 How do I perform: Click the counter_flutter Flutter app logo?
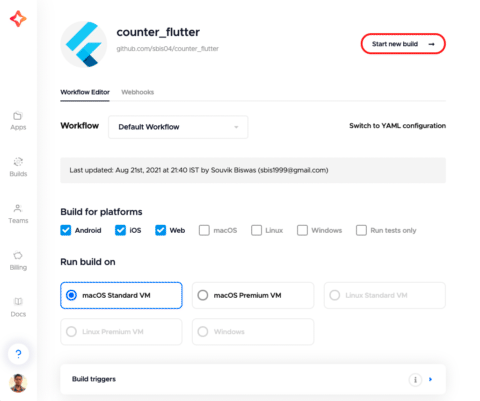coord(84,45)
